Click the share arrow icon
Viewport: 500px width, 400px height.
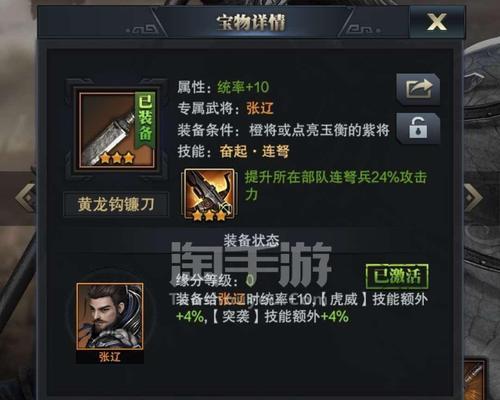pos(418,89)
